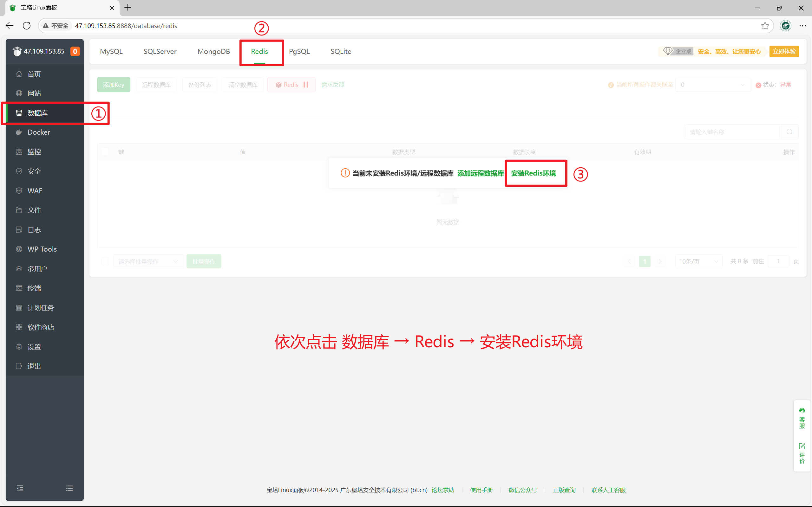812x507 pixels.
Task: Click the 立即体验 button
Action: (x=784, y=51)
